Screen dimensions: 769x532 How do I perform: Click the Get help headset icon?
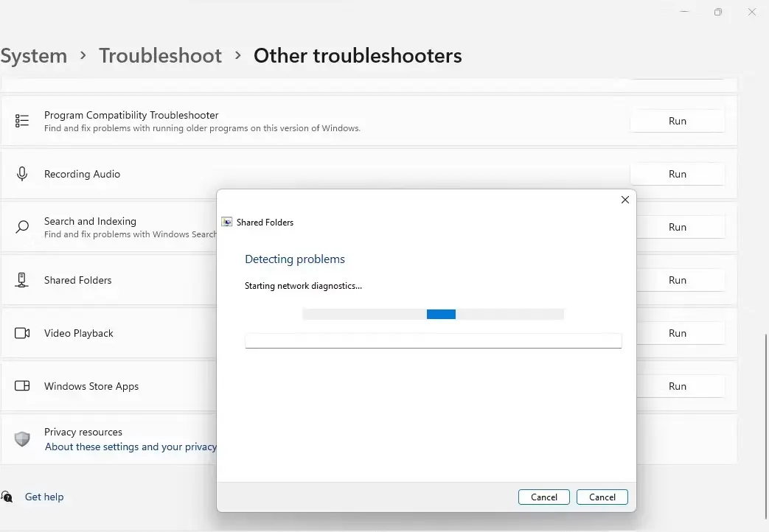coord(7,497)
